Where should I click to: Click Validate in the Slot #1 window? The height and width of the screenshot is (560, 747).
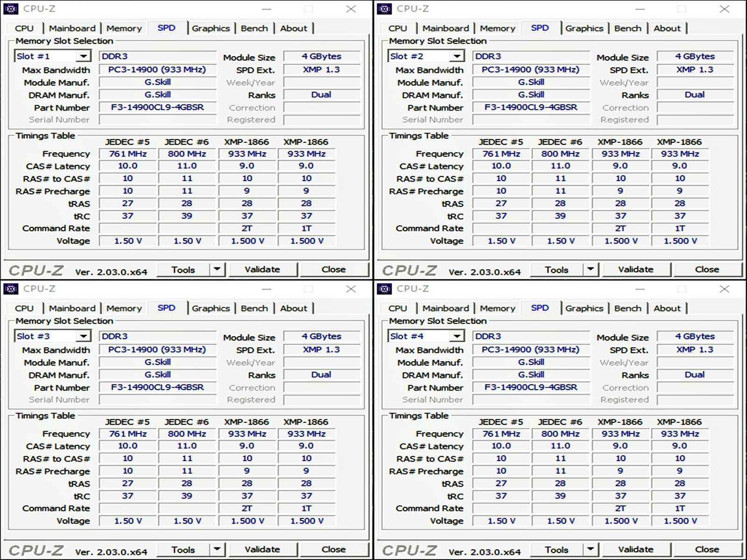[262, 269]
